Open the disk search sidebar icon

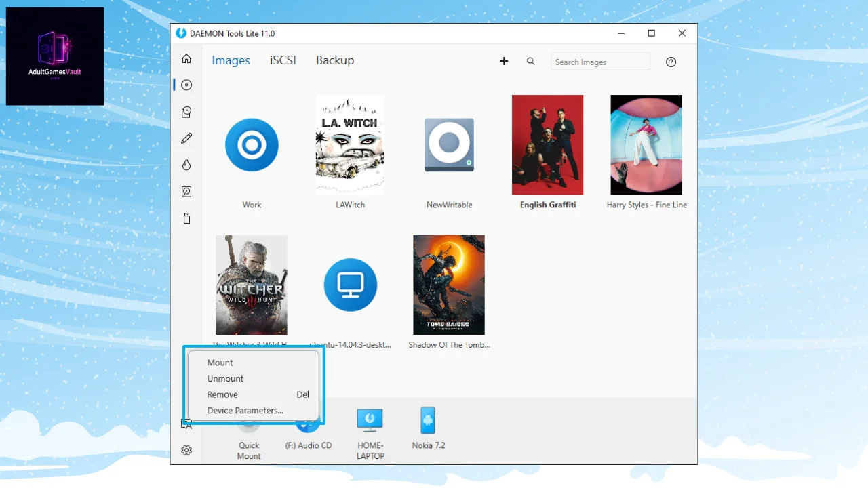click(x=186, y=192)
